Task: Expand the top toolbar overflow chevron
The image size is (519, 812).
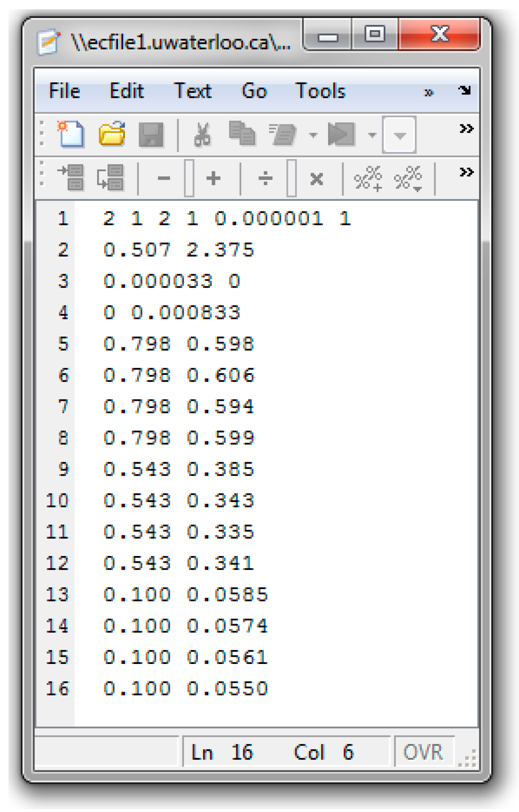Action: tap(466, 128)
